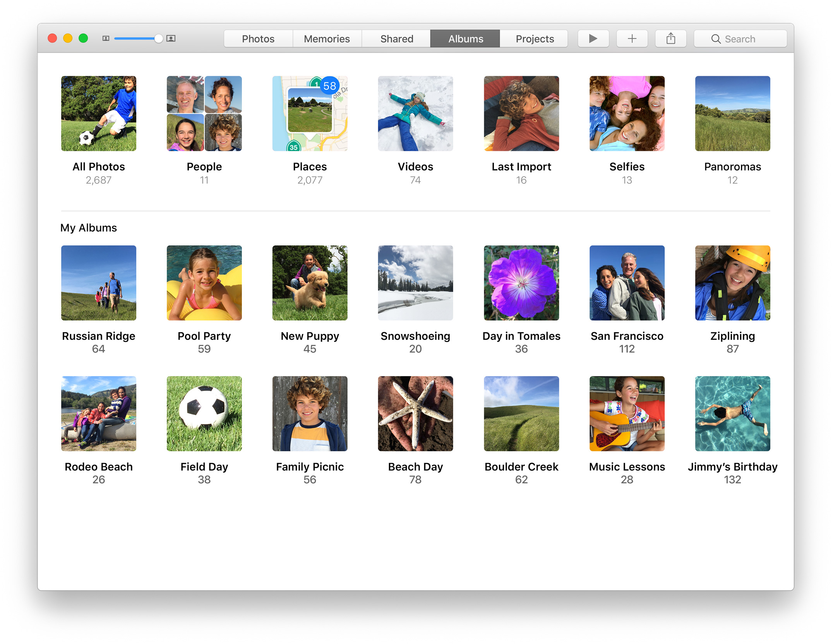The width and height of the screenshot is (833, 644).
Task: Open the Memories tab
Action: pyautogui.click(x=327, y=39)
